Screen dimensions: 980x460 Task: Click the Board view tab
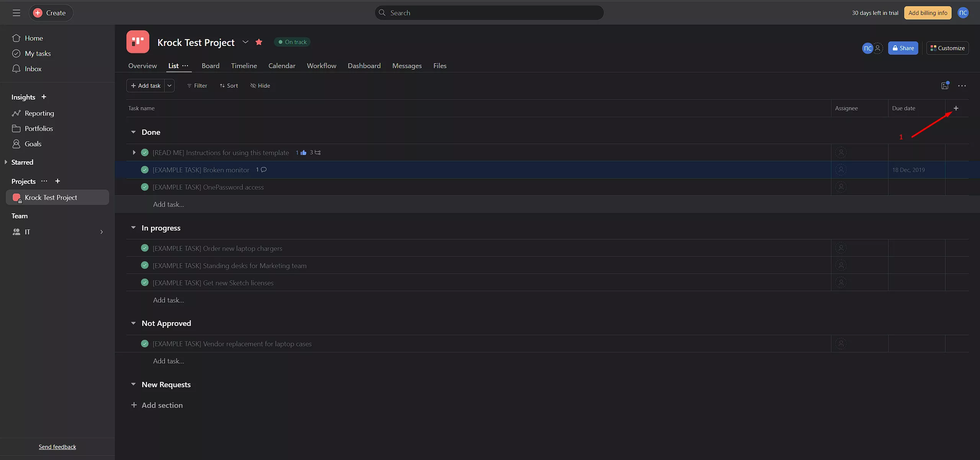tap(210, 65)
